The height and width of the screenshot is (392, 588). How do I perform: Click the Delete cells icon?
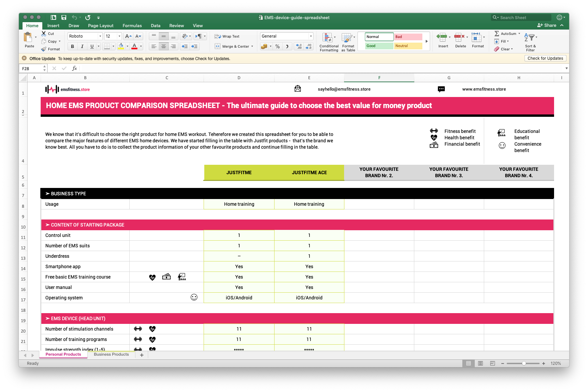(x=459, y=37)
